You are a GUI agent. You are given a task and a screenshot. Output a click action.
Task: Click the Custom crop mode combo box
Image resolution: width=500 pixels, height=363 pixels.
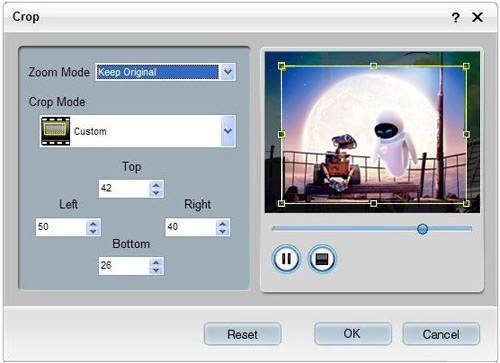[x=138, y=131]
